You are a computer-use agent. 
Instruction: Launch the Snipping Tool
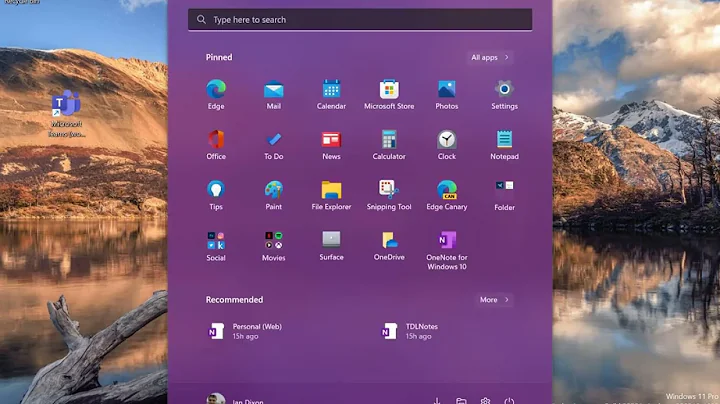(x=389, y=195)
